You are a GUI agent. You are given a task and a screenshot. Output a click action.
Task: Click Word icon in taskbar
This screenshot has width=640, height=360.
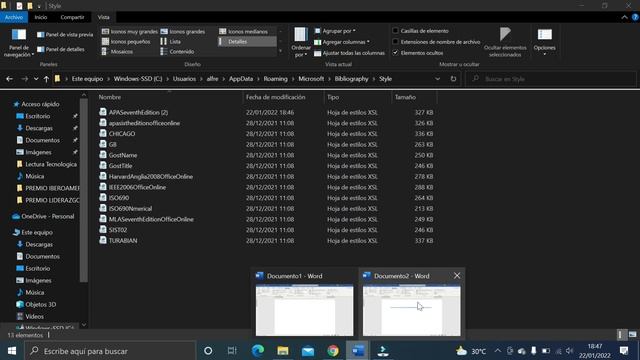click(358, 351)
